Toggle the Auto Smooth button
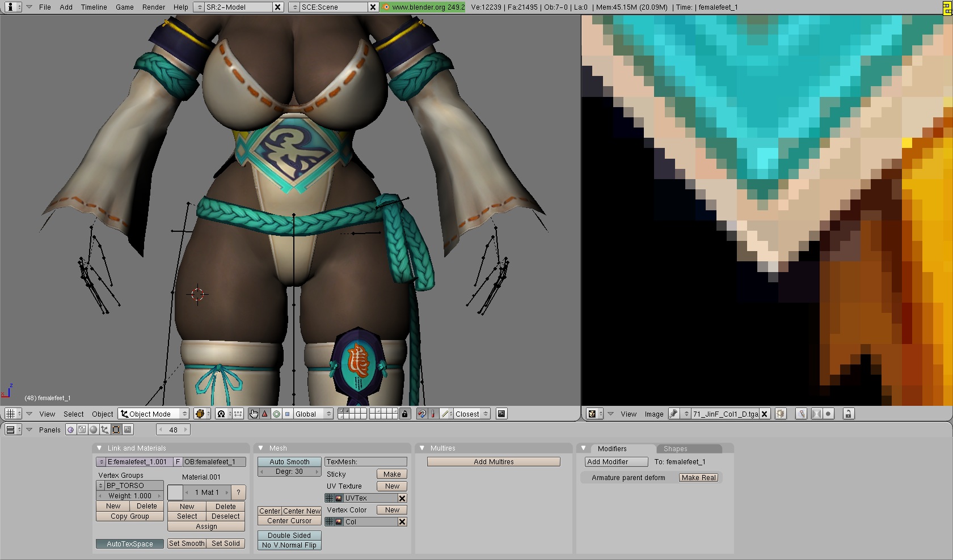953x560 pixels. pyautogui.click(x=289, y=462)
